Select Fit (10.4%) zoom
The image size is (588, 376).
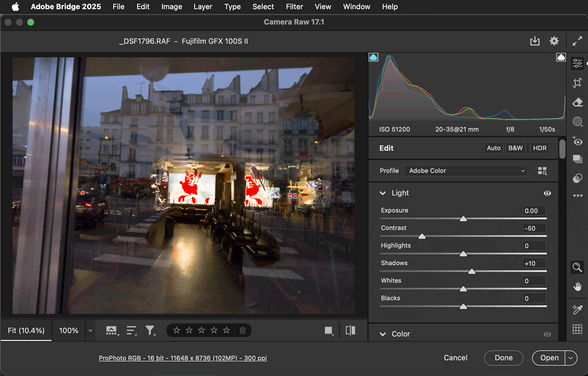coord(26,331)
